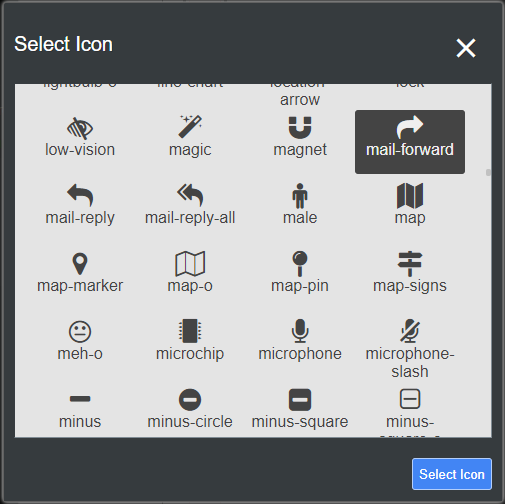Select the low-vision eye icon
Image resolution: width=505 pixels, height=504 pixels.
point(80,128)
